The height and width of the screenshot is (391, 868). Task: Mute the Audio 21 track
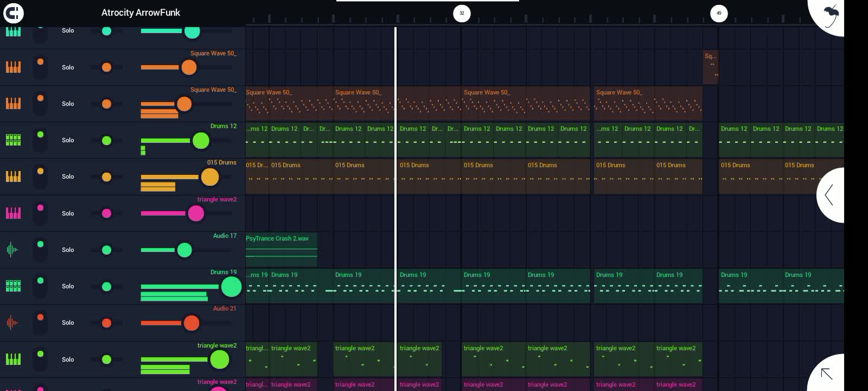point(40,317)
